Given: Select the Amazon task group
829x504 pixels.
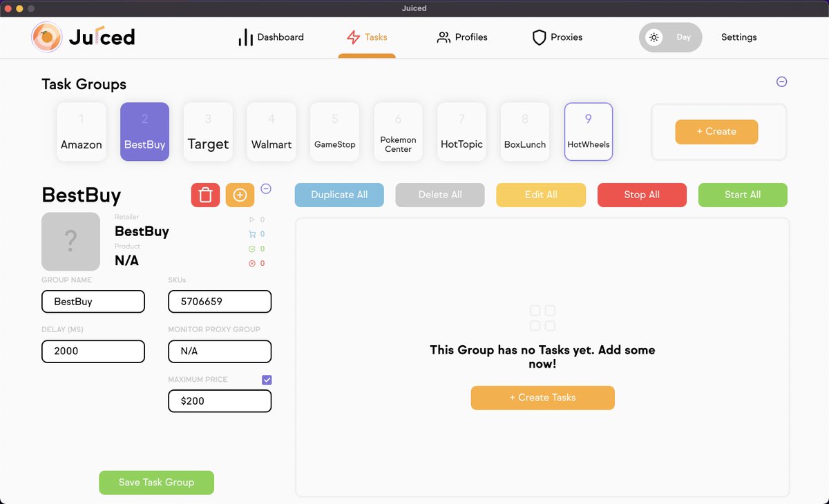Looking at the screenshot, I should tap(82, 132).
